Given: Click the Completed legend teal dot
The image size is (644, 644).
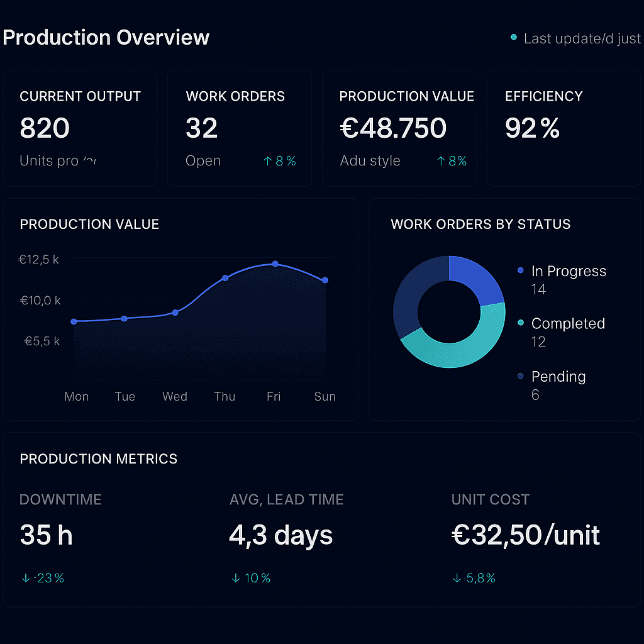Looking at the screenshot, I should pos(520,323).
